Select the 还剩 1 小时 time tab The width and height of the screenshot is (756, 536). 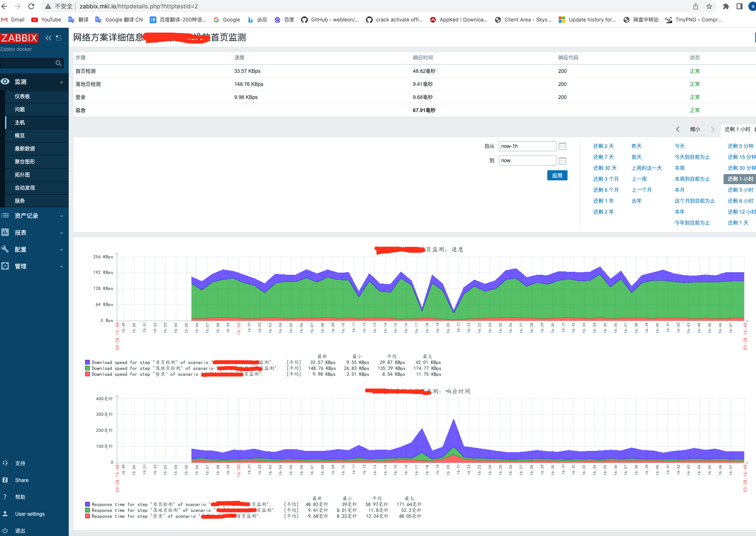738,129
